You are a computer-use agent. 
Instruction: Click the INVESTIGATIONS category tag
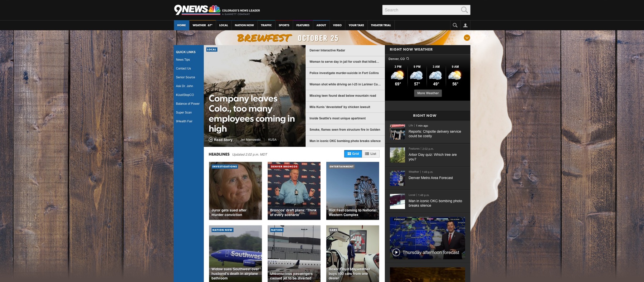(224, 166)
